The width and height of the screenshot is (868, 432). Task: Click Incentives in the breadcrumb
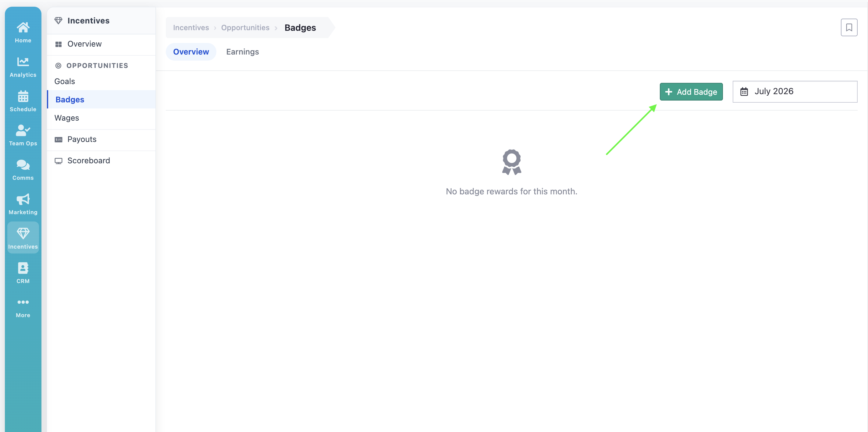(191, 28)
